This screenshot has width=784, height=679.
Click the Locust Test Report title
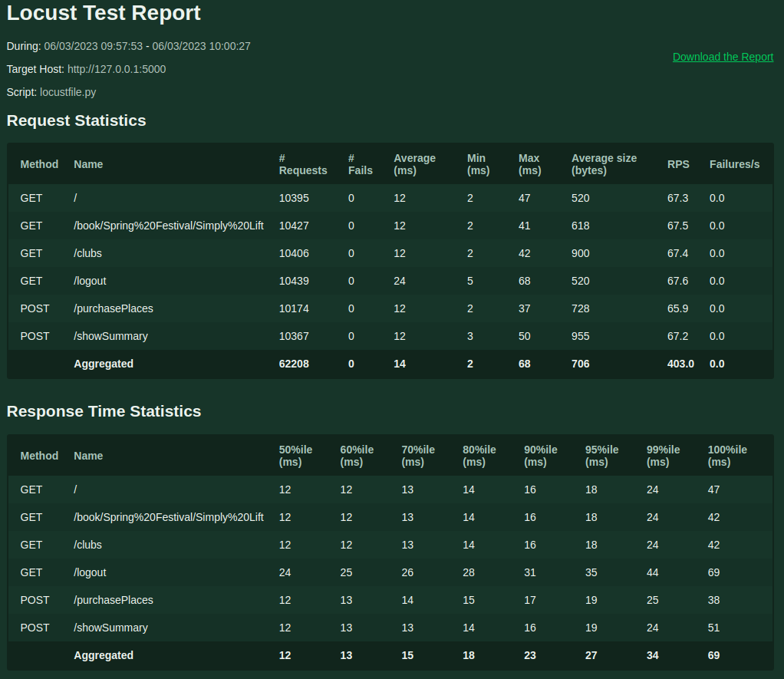point(104,13)
